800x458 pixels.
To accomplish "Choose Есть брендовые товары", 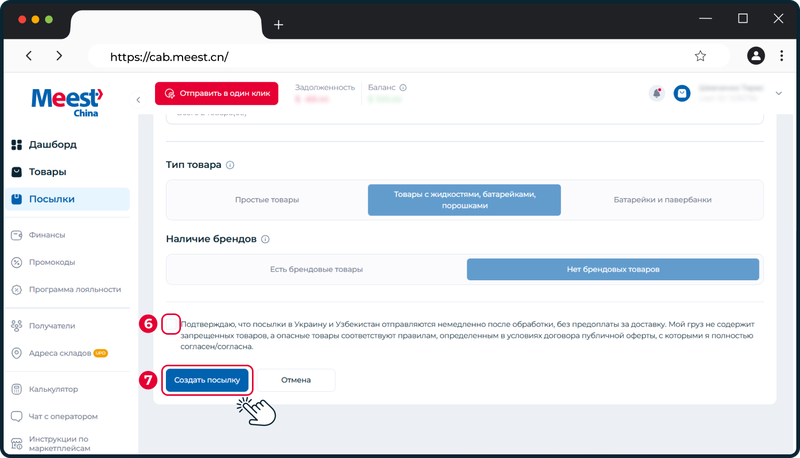I will tap(316, 269).
